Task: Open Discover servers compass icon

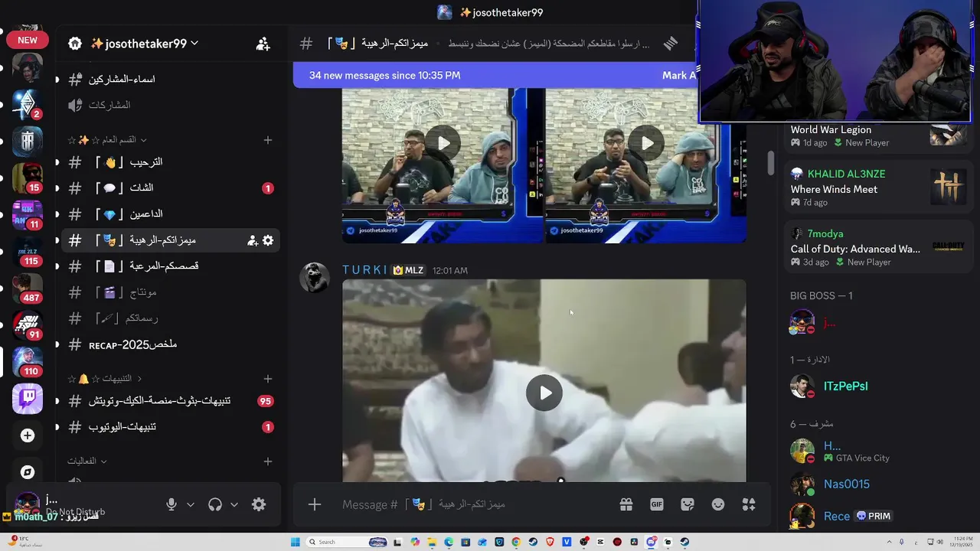Action: 28,472
